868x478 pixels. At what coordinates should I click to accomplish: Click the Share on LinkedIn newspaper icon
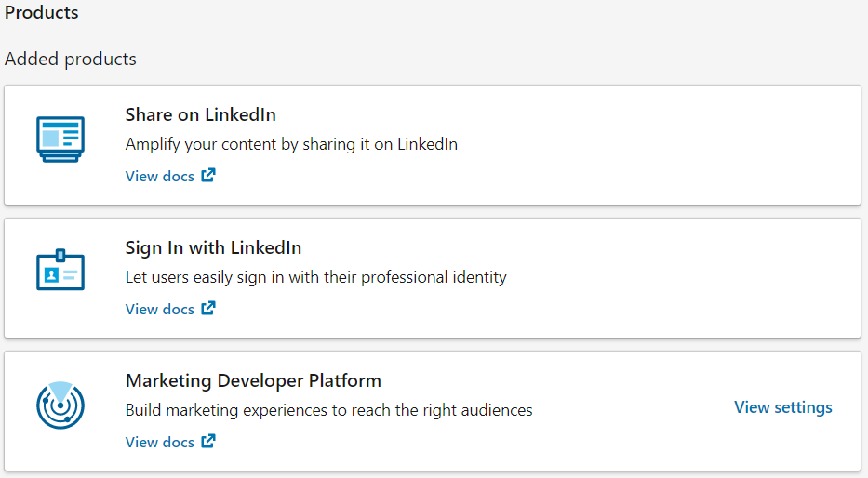point(60,139)
